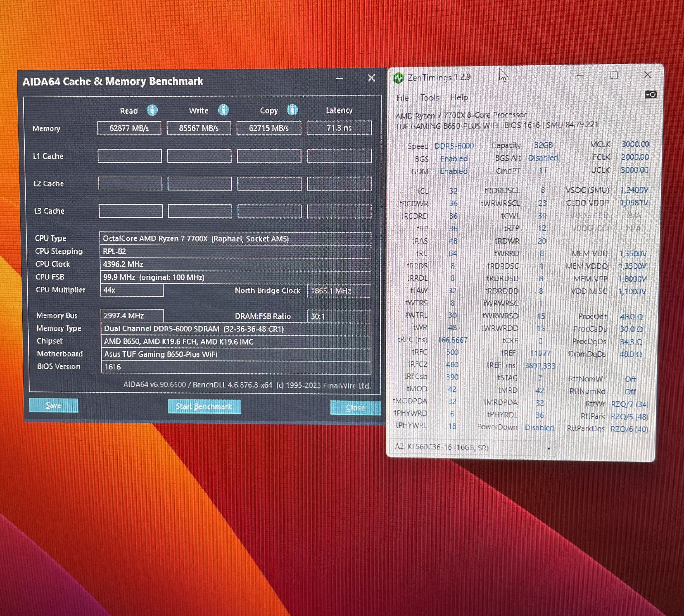
Task: Maximize the ZenTimings window
Action: [x=614, y=75]
